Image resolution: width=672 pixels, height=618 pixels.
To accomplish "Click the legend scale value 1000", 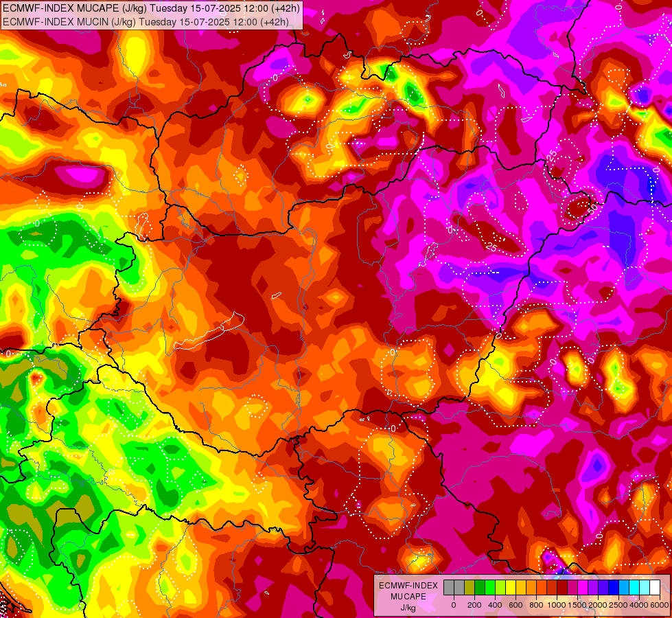I will tap(557, 605).
